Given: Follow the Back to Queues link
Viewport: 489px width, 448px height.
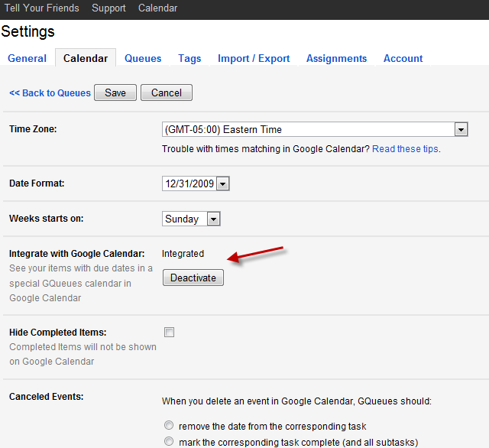Looking at the screenshot, I should (50, 93).
